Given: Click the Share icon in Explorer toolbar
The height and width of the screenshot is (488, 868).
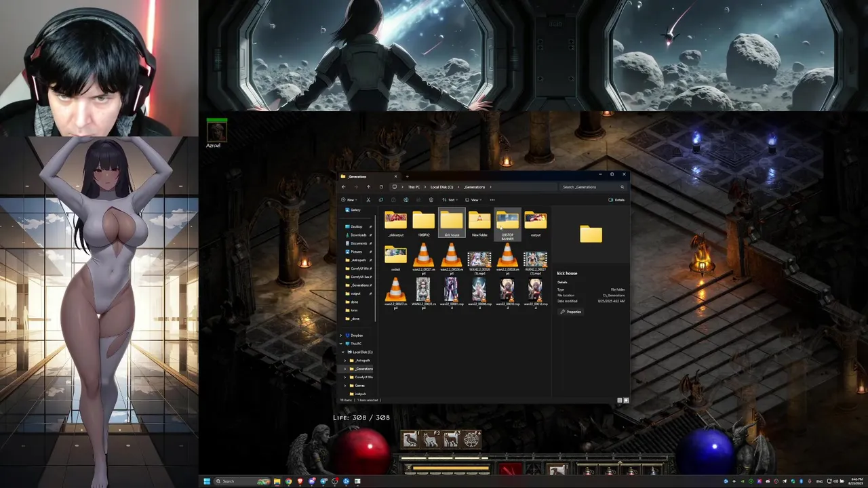Looking at the screenshot, I should (x=418, y=200).
